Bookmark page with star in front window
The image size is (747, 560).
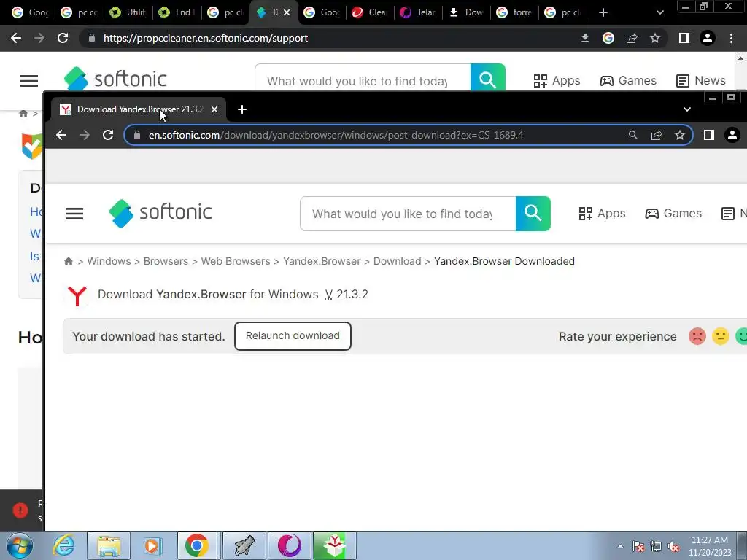pyautogui.click(x=680, y=135)
